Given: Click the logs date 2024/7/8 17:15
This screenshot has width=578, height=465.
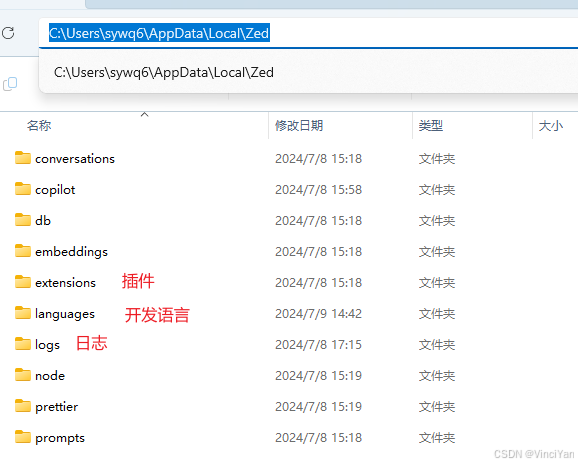Looking at the screenshot, I should [318, 345].
